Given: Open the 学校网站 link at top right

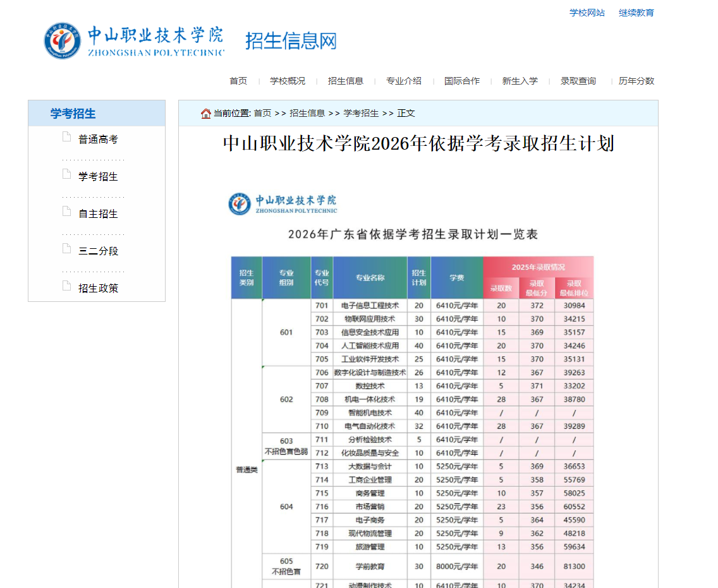Looking at the screenshot, I should [x=587, y=12].
